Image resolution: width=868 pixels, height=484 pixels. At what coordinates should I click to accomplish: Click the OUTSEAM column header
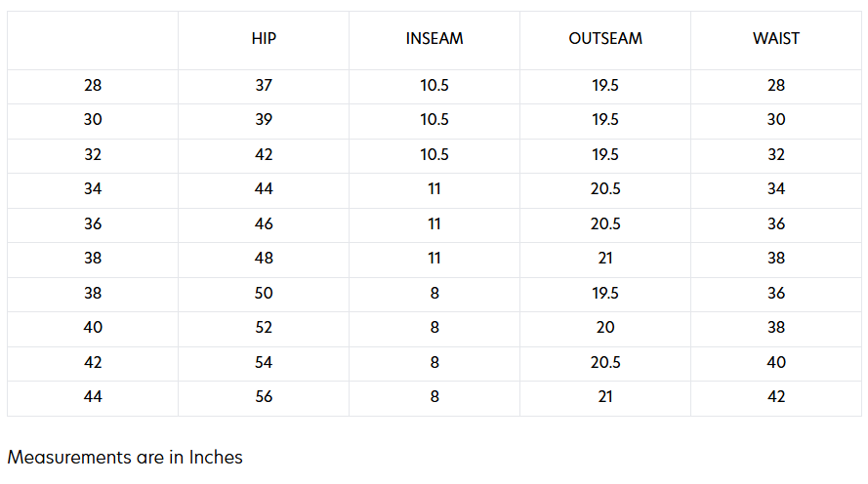pyautogui.click(x=605, y=39)
